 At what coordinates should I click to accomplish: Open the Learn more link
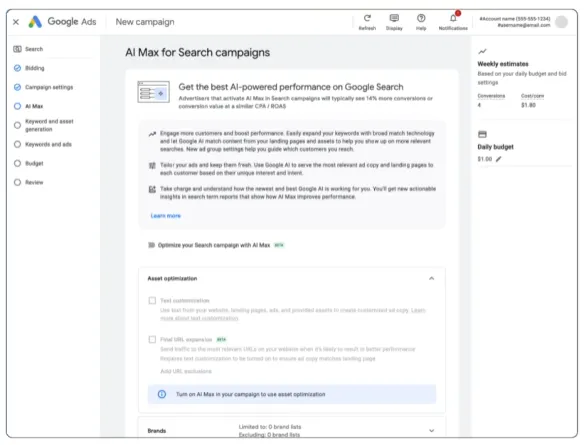[x=165, y=216]
